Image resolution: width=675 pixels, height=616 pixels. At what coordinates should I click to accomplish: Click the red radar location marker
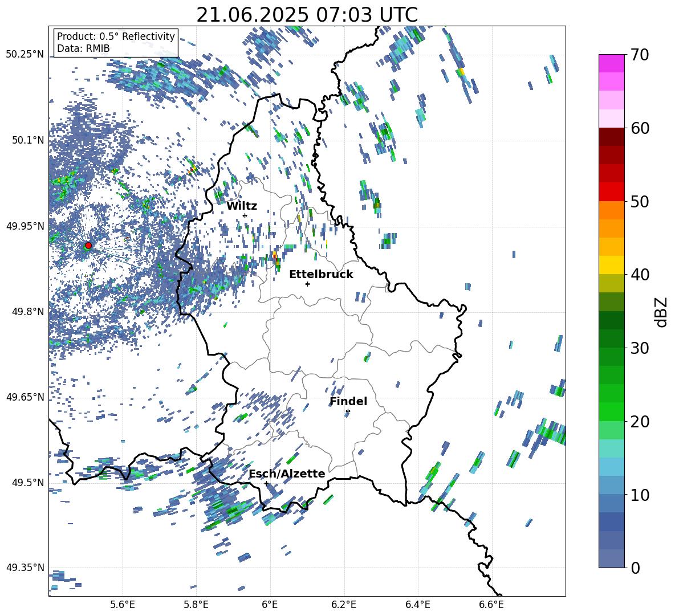(x=88, y=246)
